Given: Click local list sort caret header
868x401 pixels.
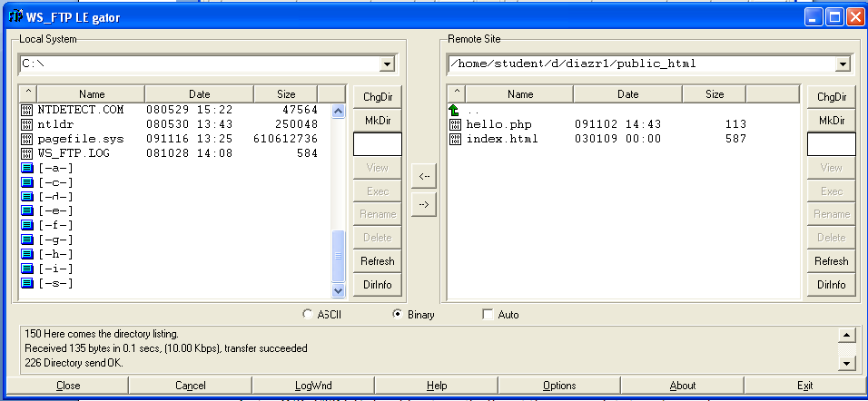Looking at the screenshot, I should point(27,93).
